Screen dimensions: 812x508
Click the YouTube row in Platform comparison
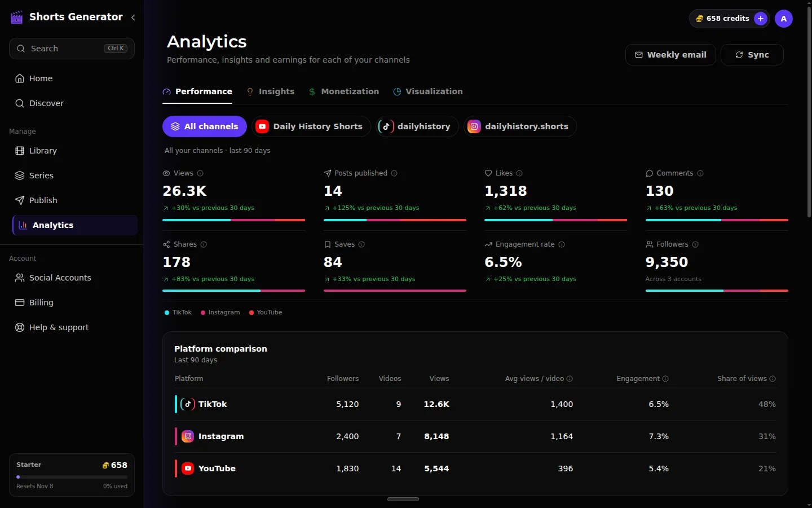[x=475, y=468]
